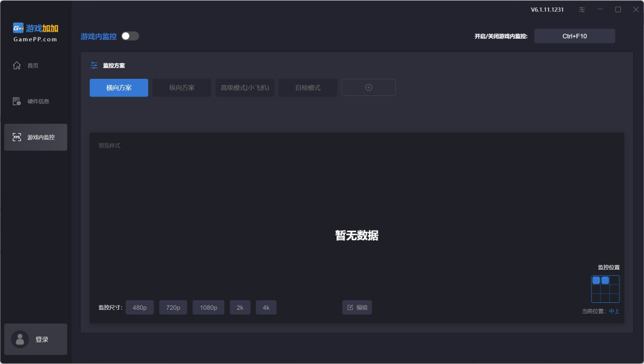Viewport: 644px width, 364px height.
Task: Toggle the 游戏内监控 in-game monitoring switch
Action: coord(130,36)
